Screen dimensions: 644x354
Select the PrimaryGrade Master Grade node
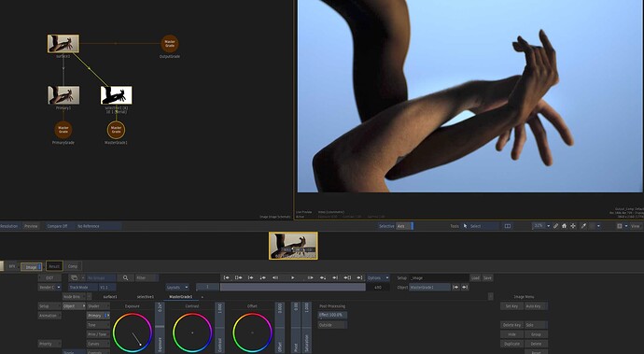63,130
